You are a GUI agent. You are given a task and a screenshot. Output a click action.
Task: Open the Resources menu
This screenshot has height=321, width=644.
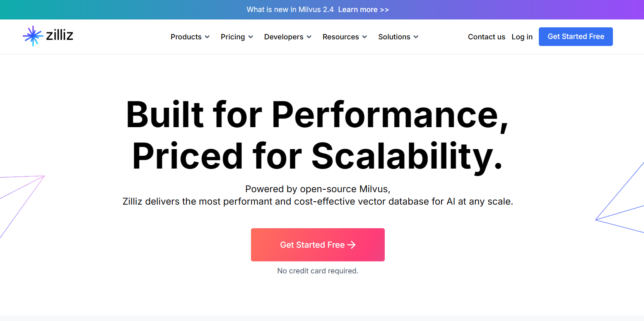tap(340, 37)
